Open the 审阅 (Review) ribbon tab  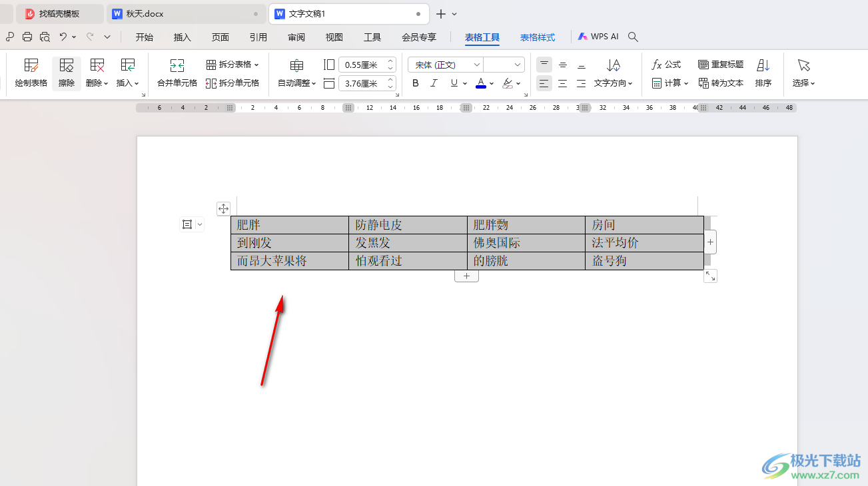coord(296,37)
